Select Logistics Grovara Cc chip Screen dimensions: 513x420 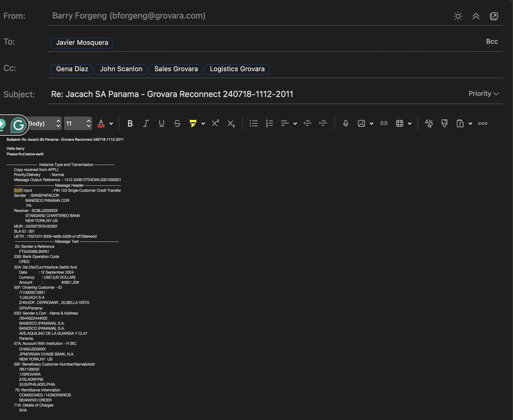(x=237, y=69)
